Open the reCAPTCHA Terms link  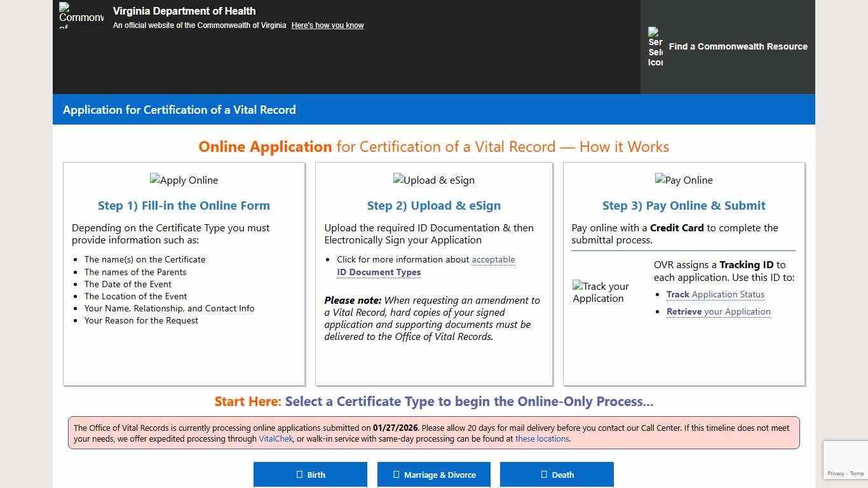point(857,473)
